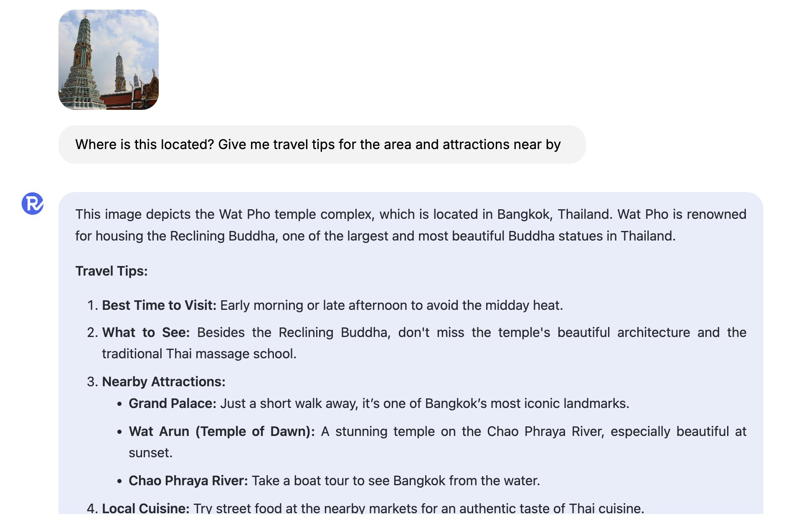
Task: Click the "What to See:" label
Action: pos(146,332)
